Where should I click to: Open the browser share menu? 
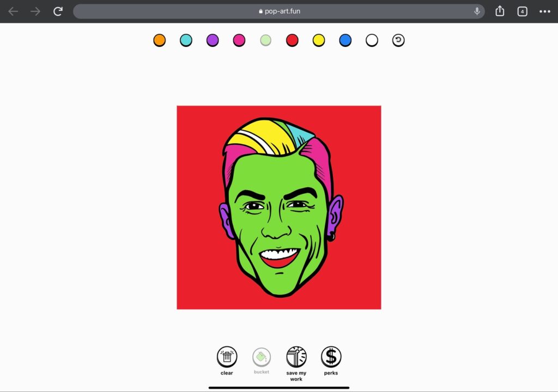pos(500,11)
